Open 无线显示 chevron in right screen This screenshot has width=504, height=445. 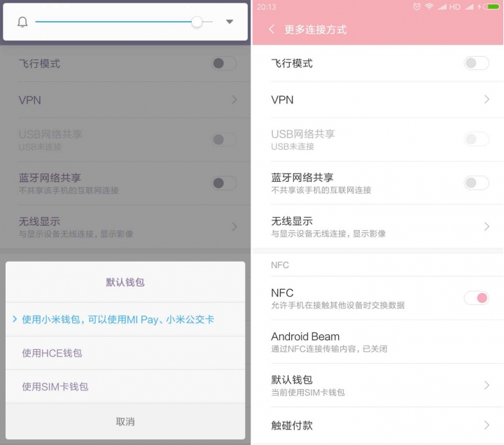pos(486,227)
